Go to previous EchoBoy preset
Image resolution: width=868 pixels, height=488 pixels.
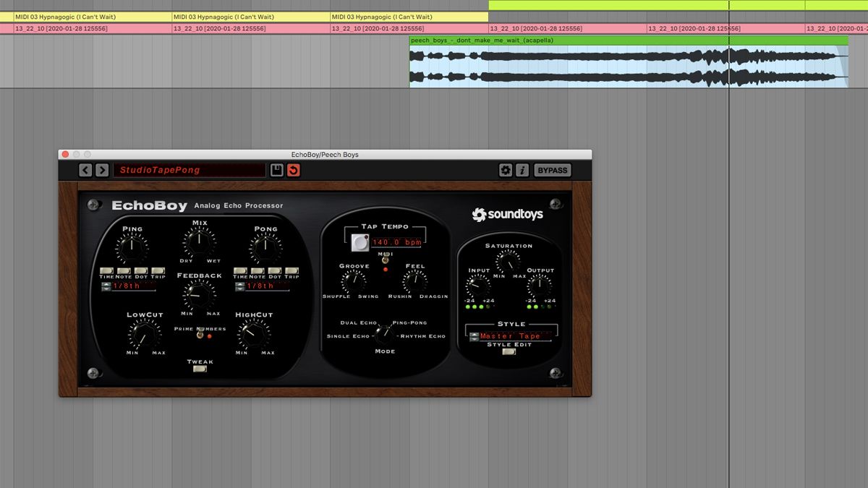click(x=85, y=171)
